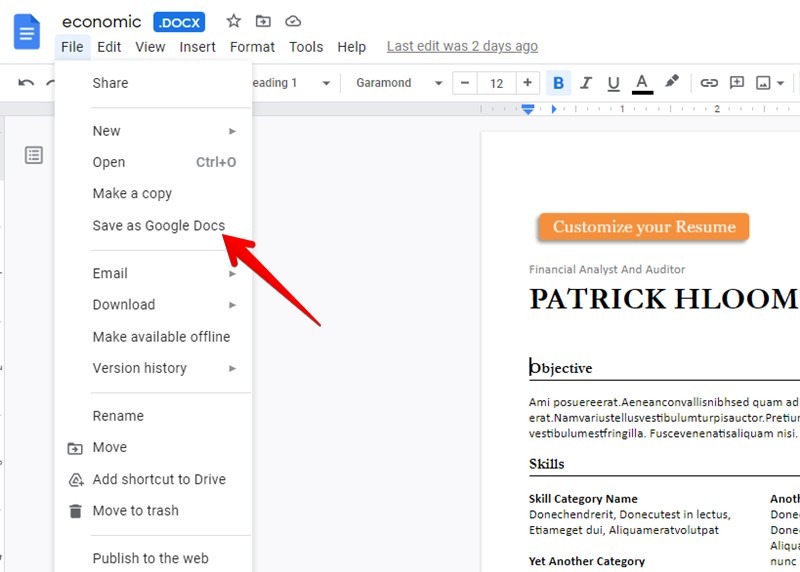Expand the Download submenu
This screenshot has width=800, height=572.
click(153, 305)
